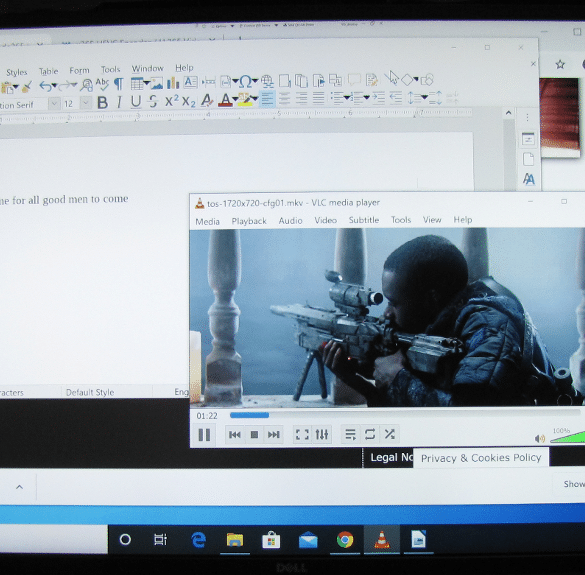Open File Explorer from the taskbar
This screenshot has height=575, width=585.
tap(235, 540)
